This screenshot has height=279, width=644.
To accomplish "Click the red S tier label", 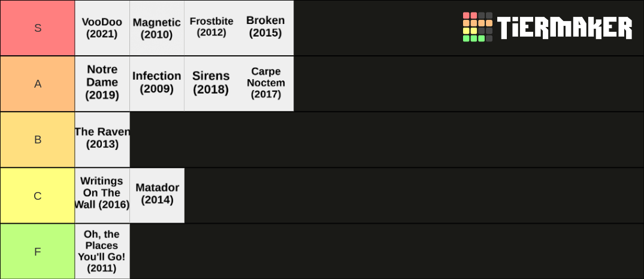I will coord(37,28).
